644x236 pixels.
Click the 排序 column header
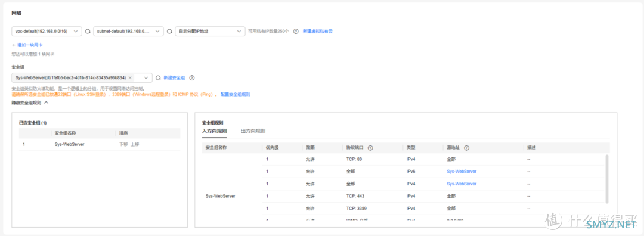[x=123, y=133]
